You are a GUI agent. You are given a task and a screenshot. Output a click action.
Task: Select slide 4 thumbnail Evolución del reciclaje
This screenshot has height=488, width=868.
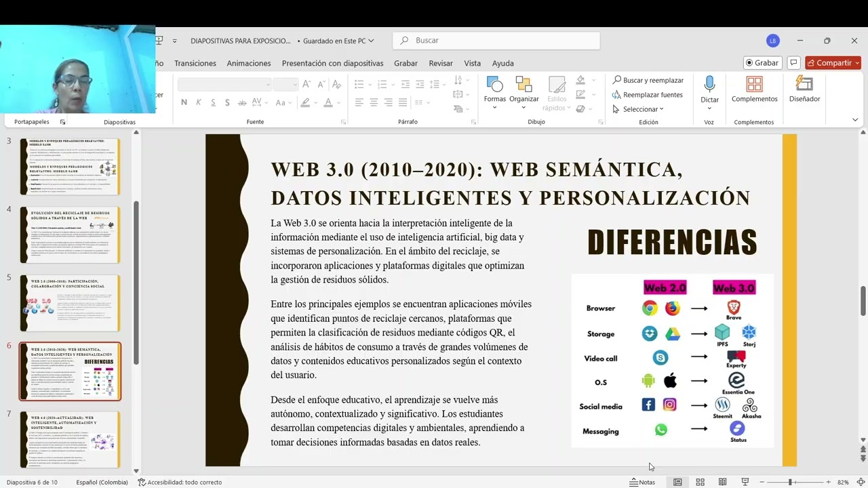(x=70, y=235)
